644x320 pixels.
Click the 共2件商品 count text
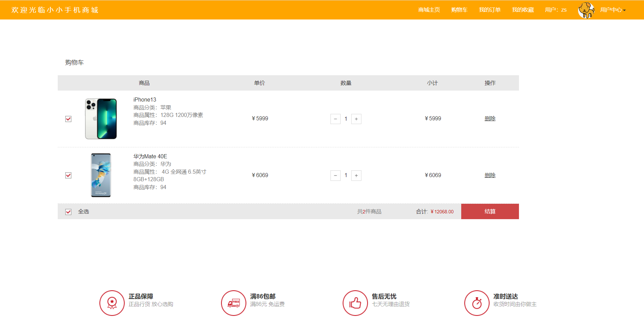tap(369, 212)
